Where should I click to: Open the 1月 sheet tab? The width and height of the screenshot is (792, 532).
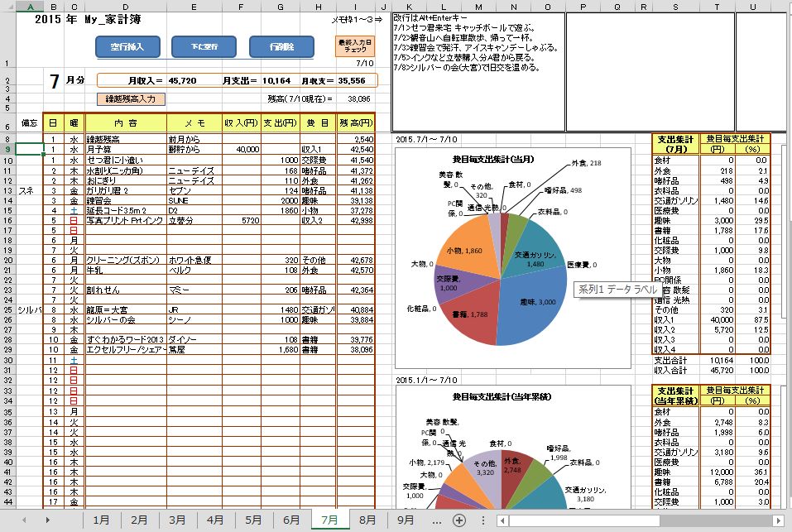pyautogui.click(x=103, y=520)
